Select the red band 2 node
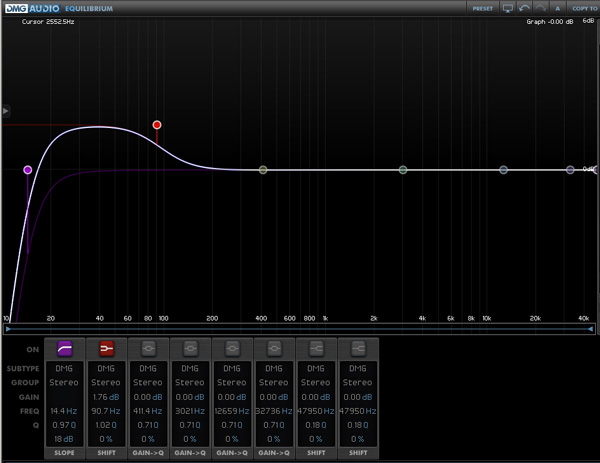 [x=157, y=125]
